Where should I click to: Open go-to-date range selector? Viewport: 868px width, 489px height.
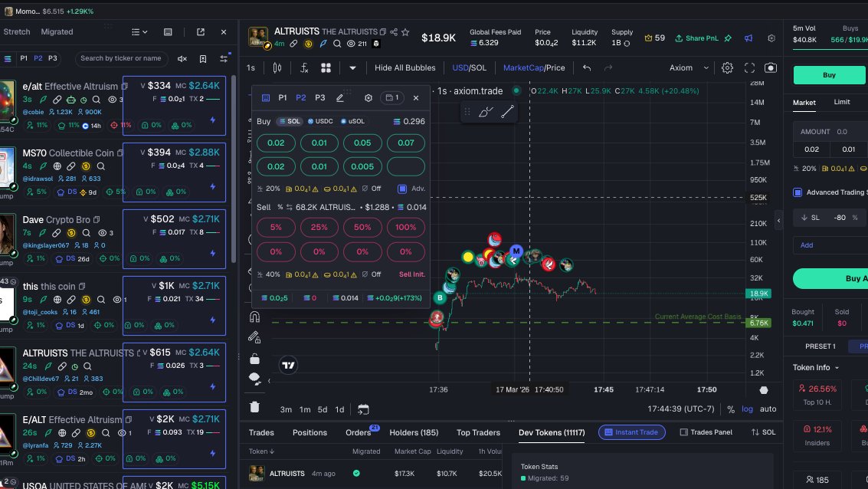[x=363, y=409]
